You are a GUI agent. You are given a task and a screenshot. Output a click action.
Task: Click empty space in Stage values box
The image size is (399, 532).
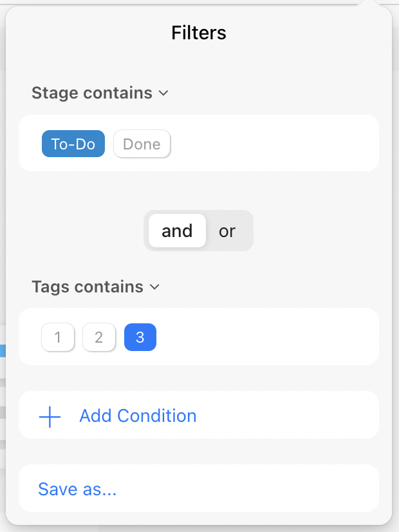coord(277,144)
